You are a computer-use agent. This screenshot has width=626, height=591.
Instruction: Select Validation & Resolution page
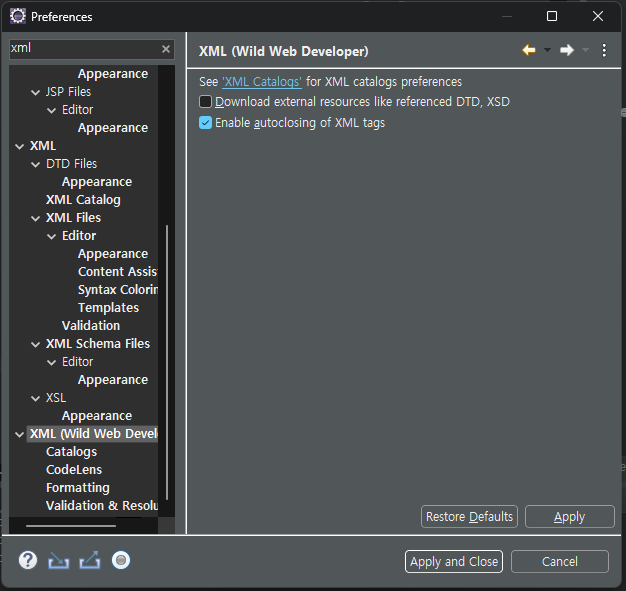[x=102, y=506]
